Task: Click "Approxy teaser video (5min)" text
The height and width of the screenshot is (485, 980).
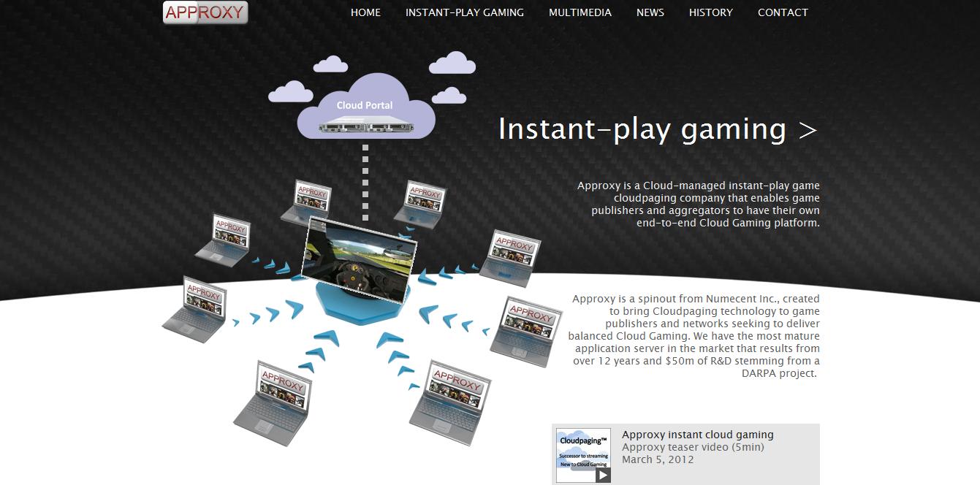Action: click(x=693, y=447)
